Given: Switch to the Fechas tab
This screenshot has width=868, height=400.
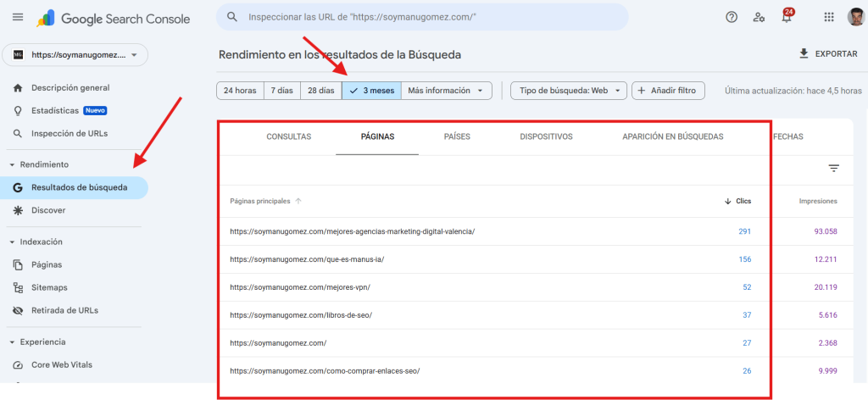Looking at the screenshot, I should (x=787, y=136).
